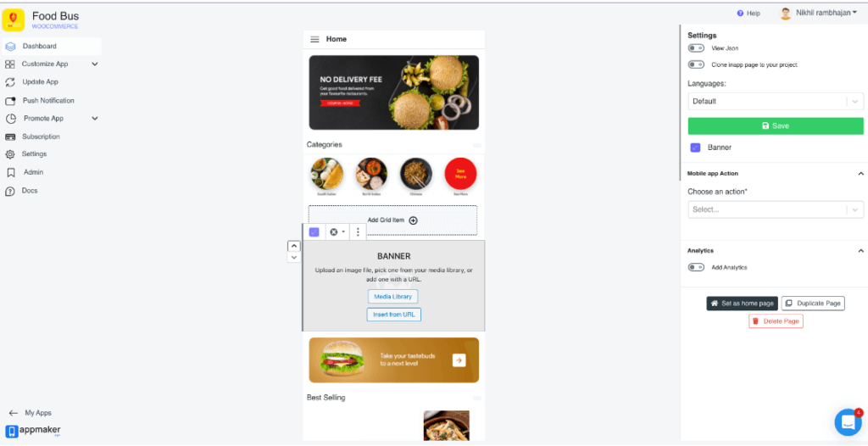Open the Languages Default dropdown

[776, 102]
